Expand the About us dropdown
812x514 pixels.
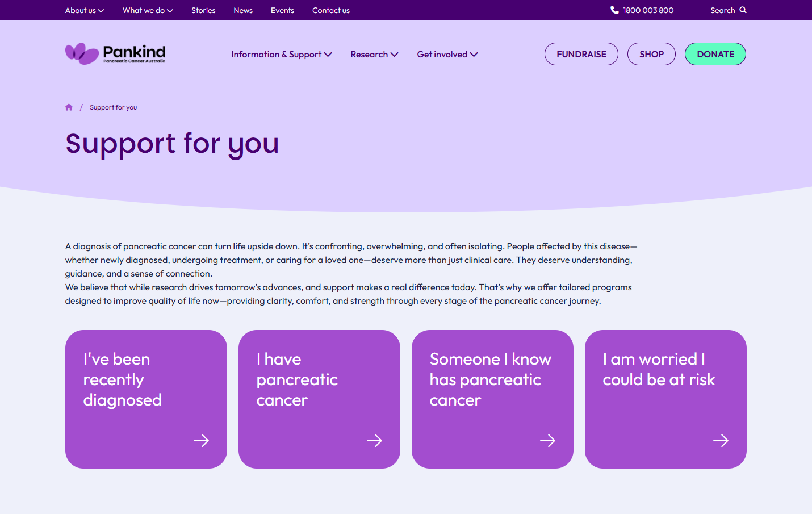(85, 10)
